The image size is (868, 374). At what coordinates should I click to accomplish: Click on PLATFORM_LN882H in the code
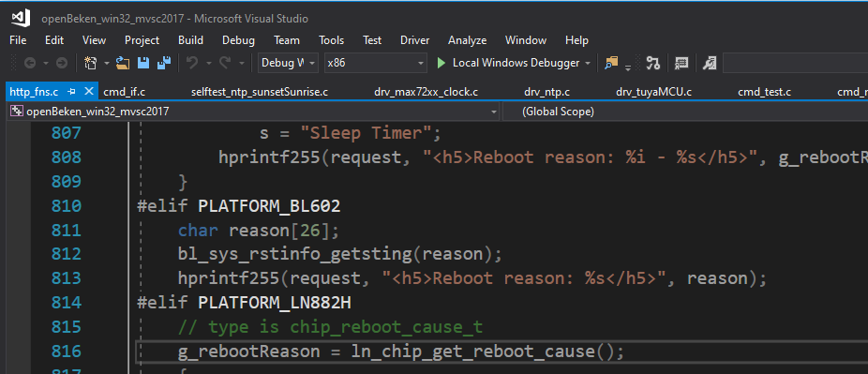[x=274, y=303]
